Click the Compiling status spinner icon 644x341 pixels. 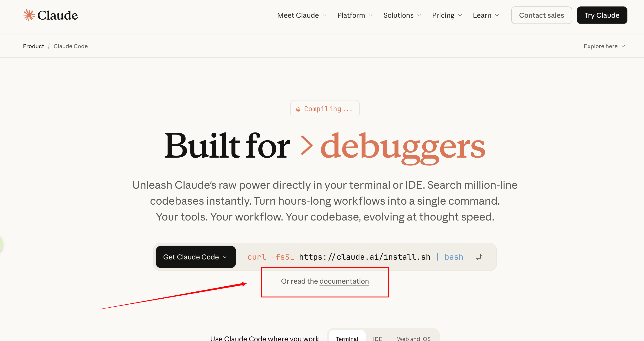pos(298,109)
